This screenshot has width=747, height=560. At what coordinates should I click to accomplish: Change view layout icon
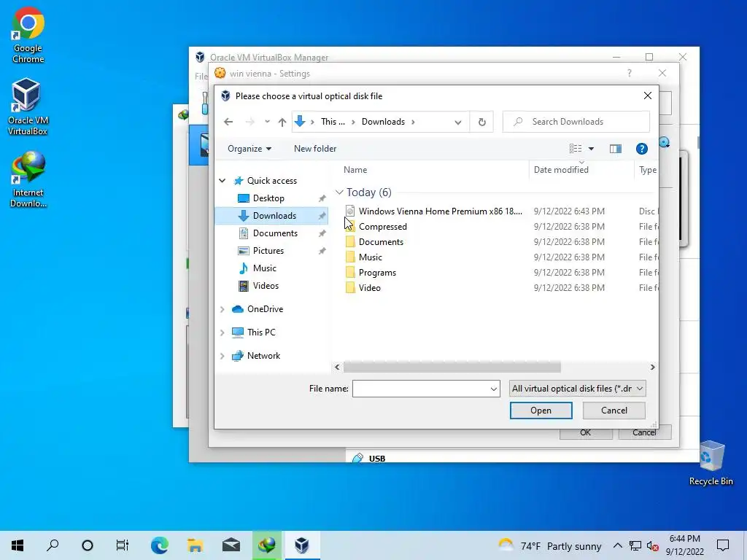point(576,149)
